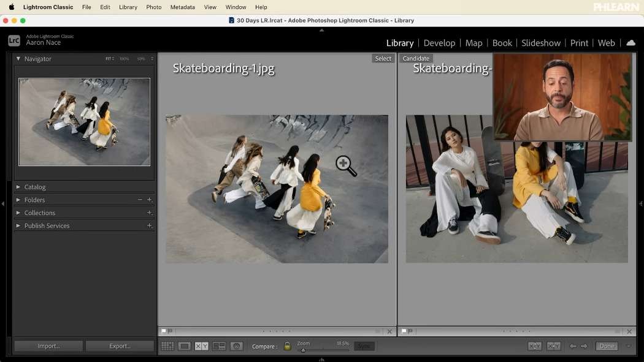
Task: Collapse the top panel arrow
Action: pyautogui.click(x=321, y=30)
